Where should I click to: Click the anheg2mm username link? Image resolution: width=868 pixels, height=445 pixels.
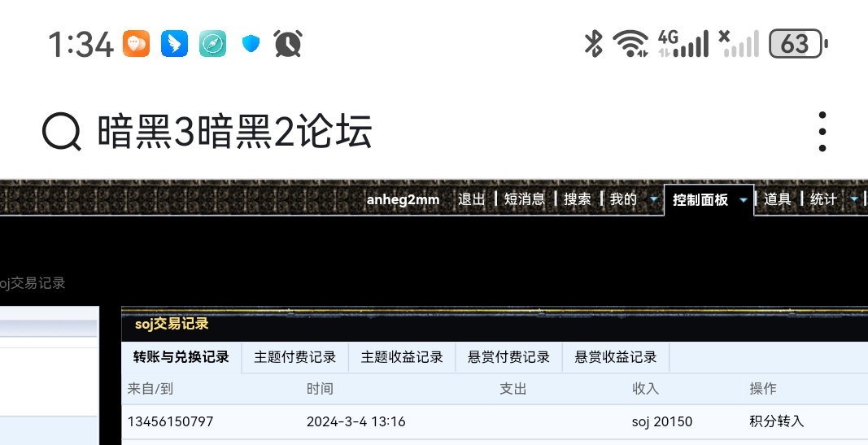tap(403, 199)
